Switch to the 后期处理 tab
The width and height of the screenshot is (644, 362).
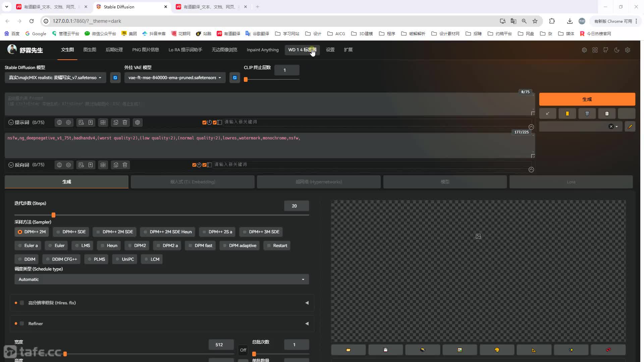[114, 50]
